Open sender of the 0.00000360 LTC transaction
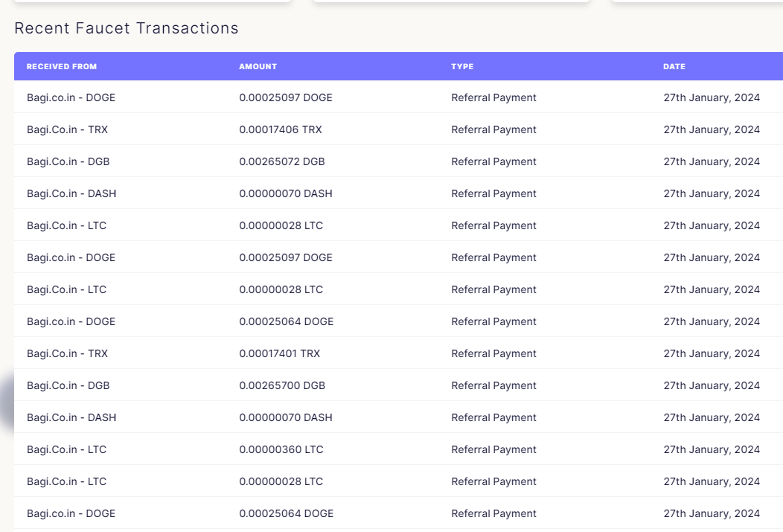The width and height of the screenshot is (783, 532). pos(66,449)
